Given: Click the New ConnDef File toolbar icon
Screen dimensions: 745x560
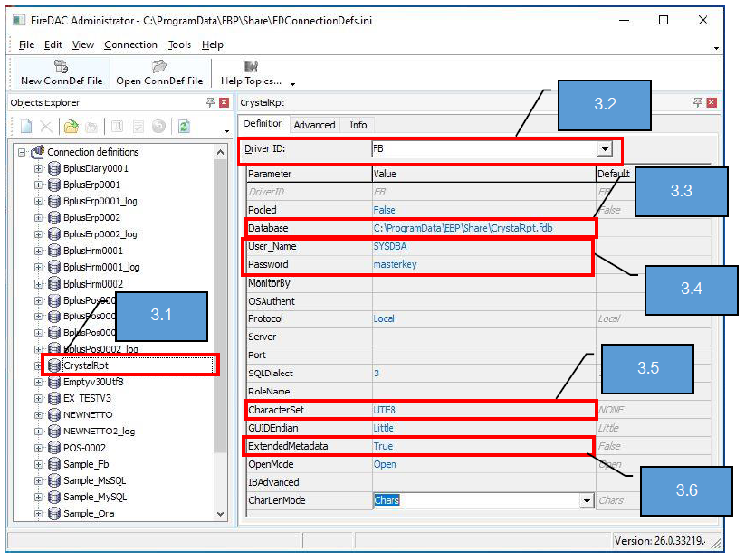Looking at the screenshot, I should (x=62, y=66).
